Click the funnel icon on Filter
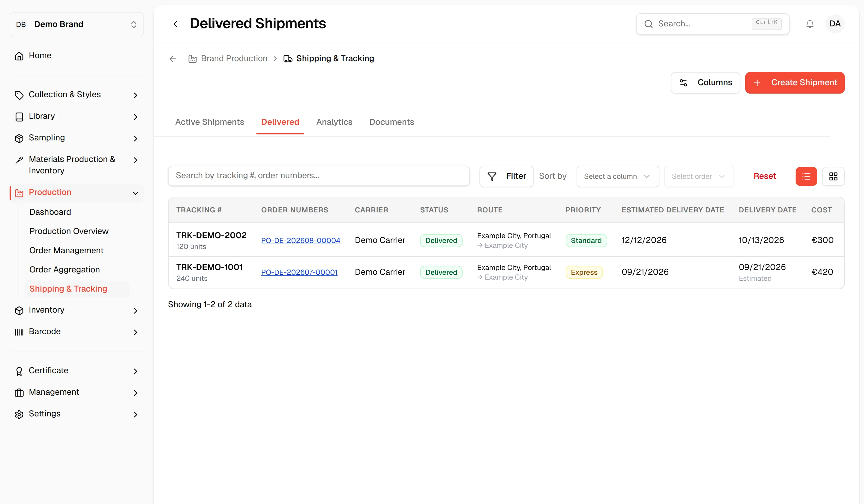This screenshot has width=864, height=504. pyautogui.click(x=492, y=177)
